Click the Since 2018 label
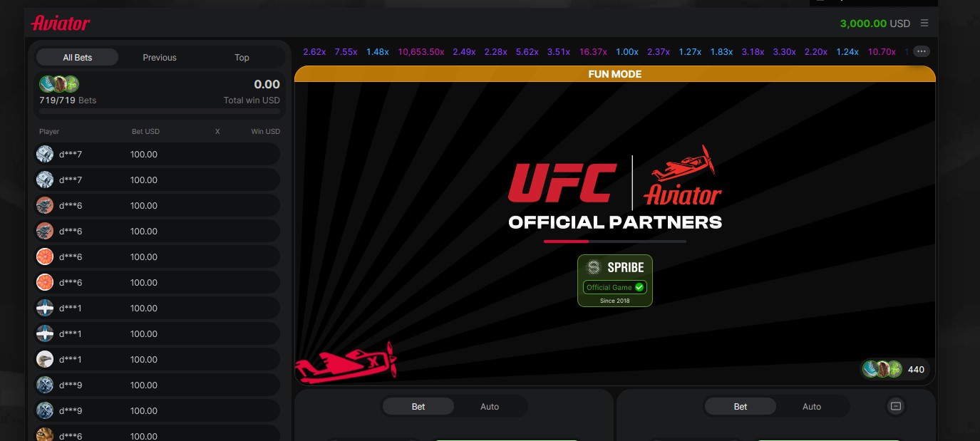 615,301
